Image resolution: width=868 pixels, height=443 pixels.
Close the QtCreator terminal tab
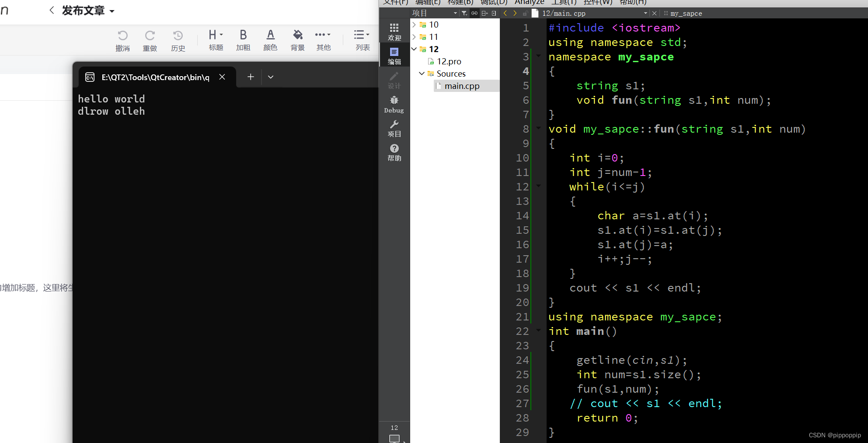tap(222, 77)
